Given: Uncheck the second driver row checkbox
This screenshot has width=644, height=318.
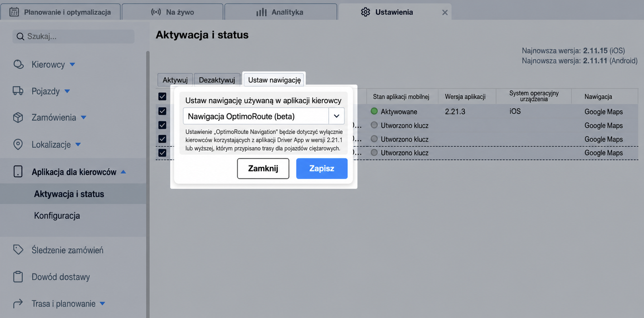Looking at the screenshot, I should pos(162,125).
